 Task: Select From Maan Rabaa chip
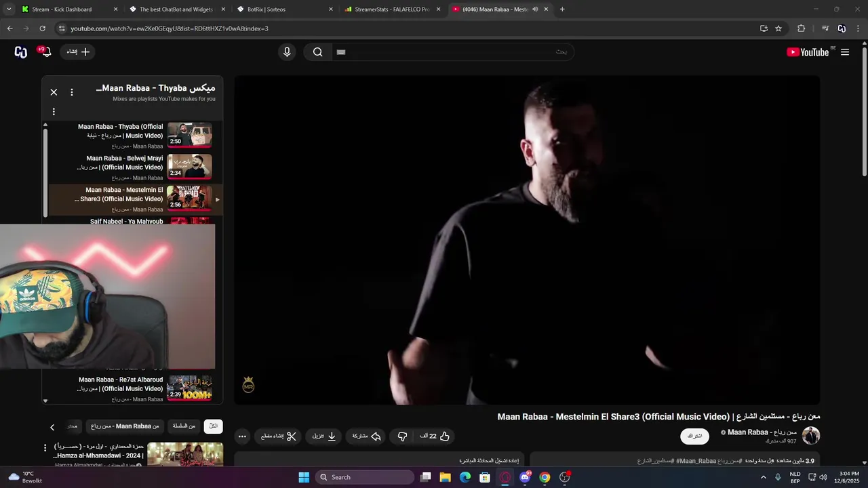(x=125, y=426)
